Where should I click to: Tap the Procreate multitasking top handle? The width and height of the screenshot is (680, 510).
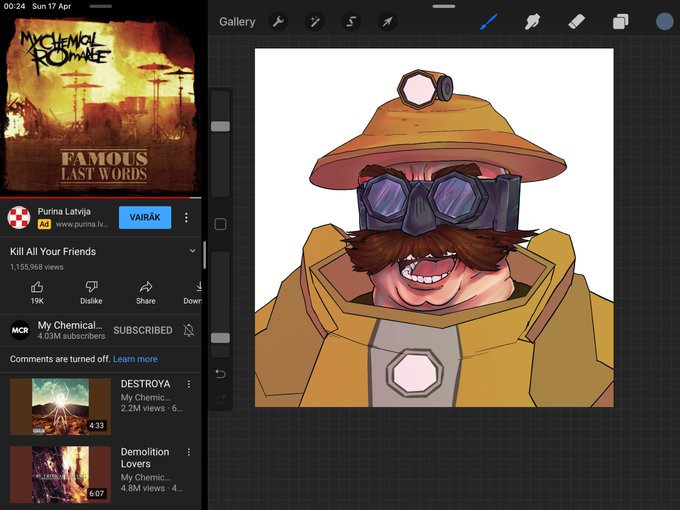coord(444,7)
